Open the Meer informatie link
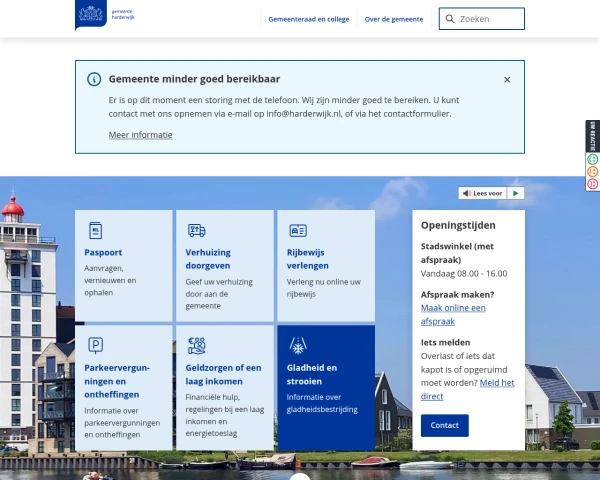The image size is (600, 480). (140, 135)
